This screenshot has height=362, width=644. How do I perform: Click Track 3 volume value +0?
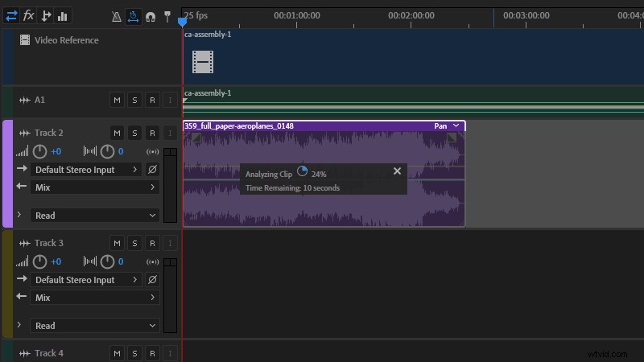[x=56, y=262]
